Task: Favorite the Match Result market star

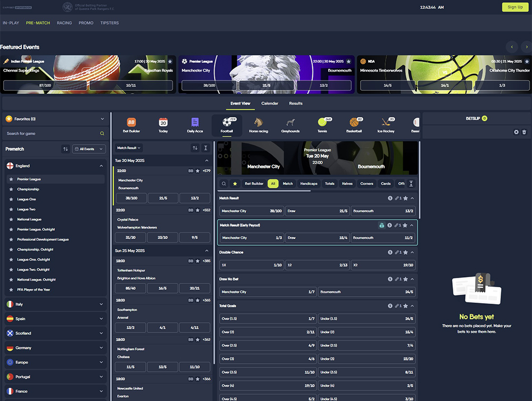Action: pyautogui.click(x=405, y=198)
